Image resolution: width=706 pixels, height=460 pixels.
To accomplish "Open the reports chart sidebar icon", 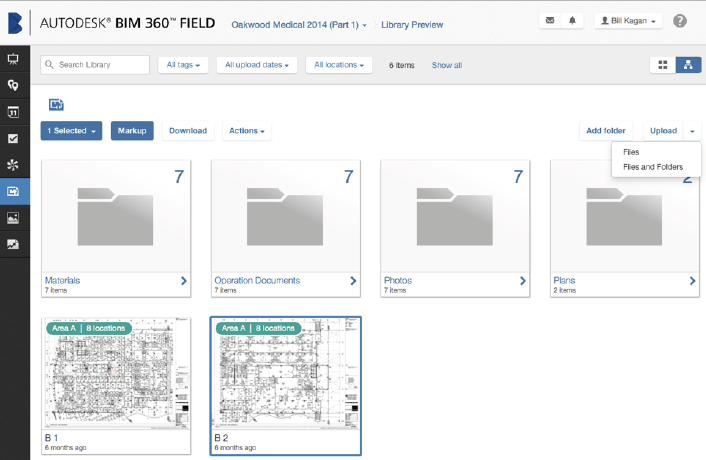I will pyautogui.click(x=13, y=244).
